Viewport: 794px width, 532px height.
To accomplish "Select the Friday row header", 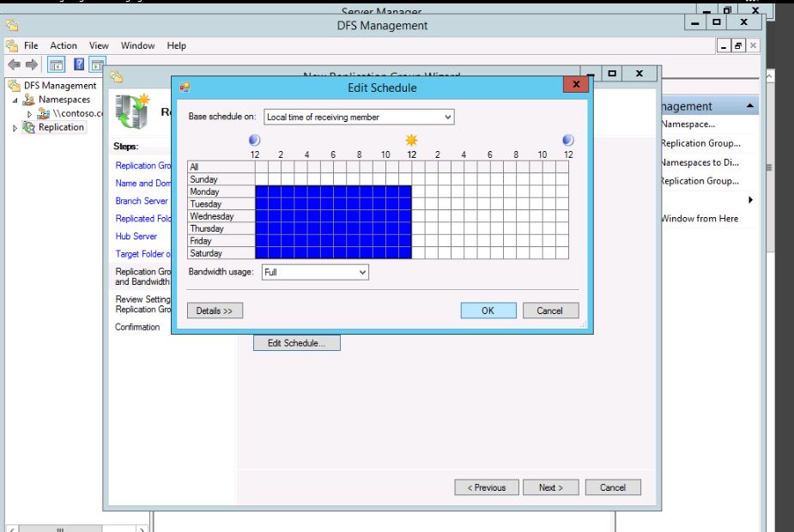I will [221, 241].
